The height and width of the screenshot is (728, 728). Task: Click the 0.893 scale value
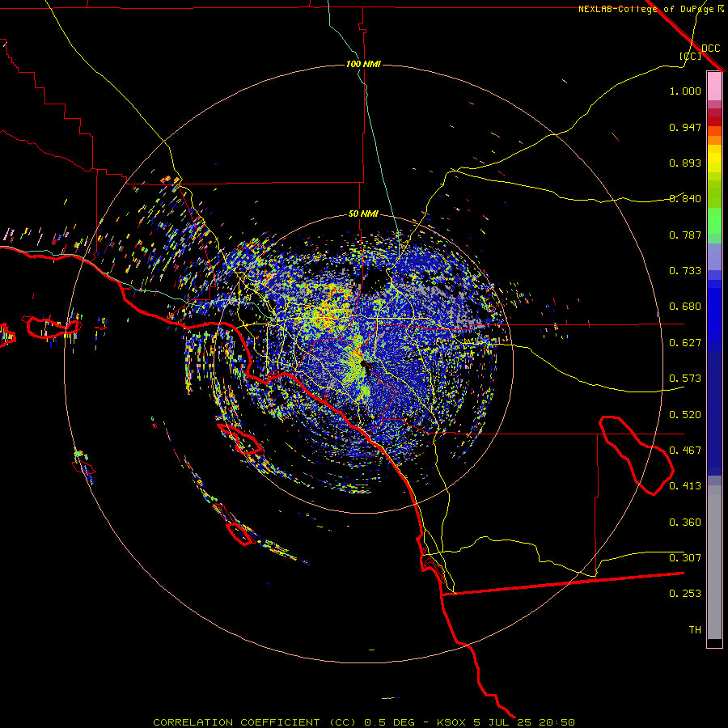click(x=685, y=163)
